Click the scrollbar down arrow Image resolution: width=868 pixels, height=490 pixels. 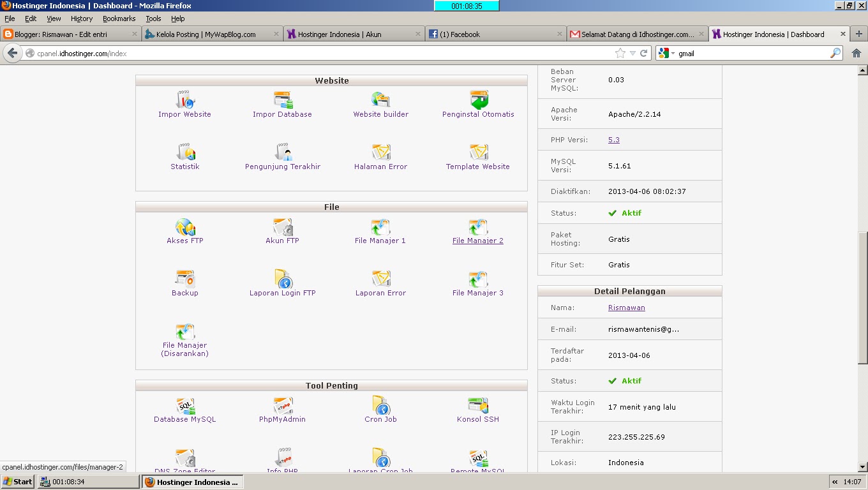pos(862,467)
